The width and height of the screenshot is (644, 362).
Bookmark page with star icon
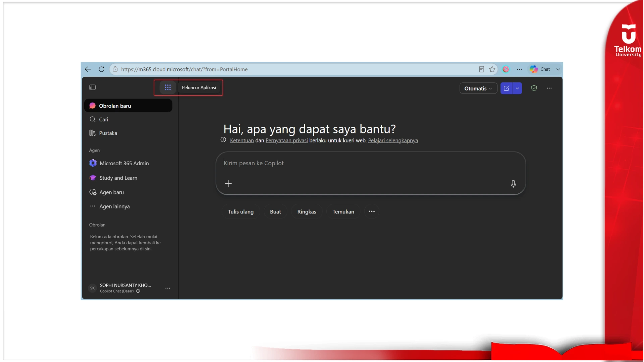point(492,69)
